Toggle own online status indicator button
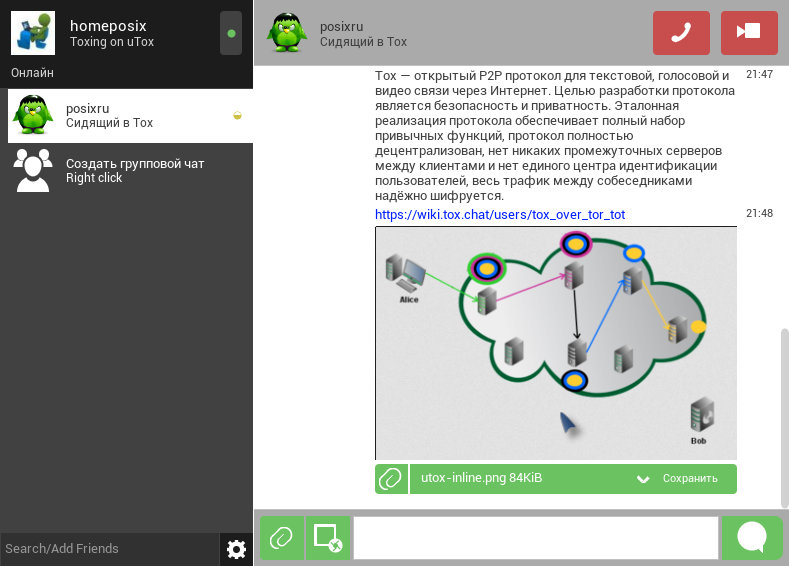The width and height of the screenshot is (789, 566). (x=231, y=33)
